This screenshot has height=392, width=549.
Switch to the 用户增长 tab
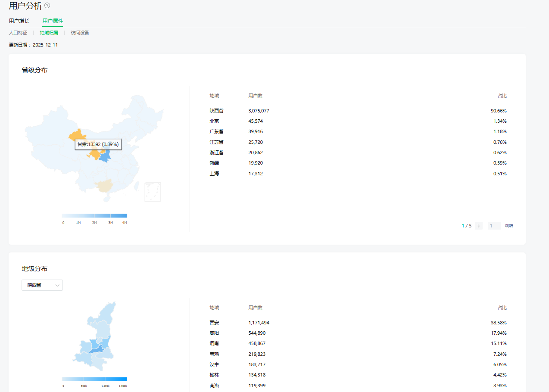(x=19, y=21)
